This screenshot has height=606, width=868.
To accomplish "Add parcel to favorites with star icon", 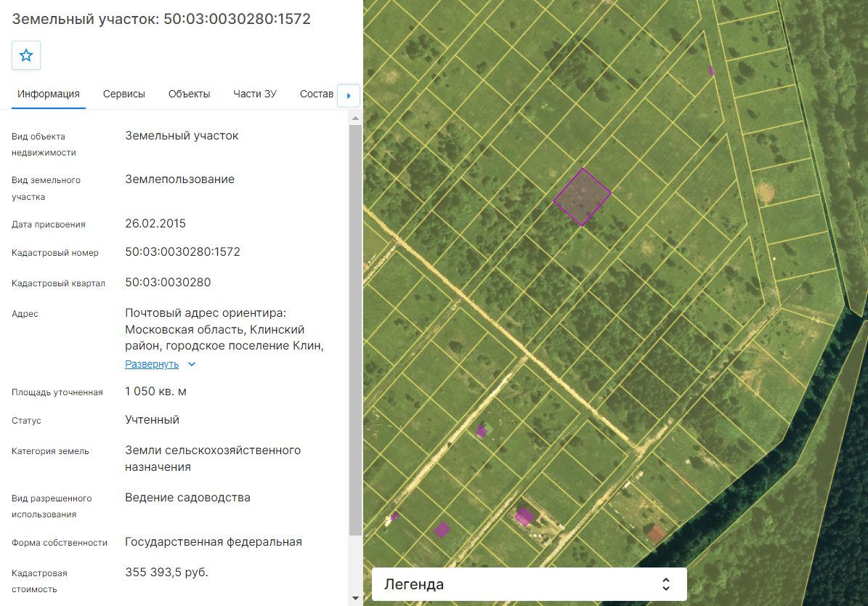I will [x=26, y=55].
